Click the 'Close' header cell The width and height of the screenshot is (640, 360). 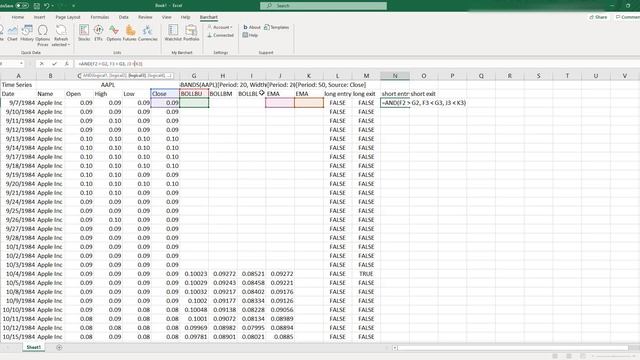coord(165,94)
